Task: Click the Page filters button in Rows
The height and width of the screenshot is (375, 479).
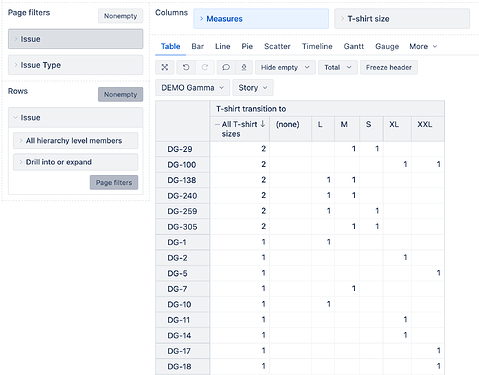Action: pyautogui.click(x=114, y=182)
